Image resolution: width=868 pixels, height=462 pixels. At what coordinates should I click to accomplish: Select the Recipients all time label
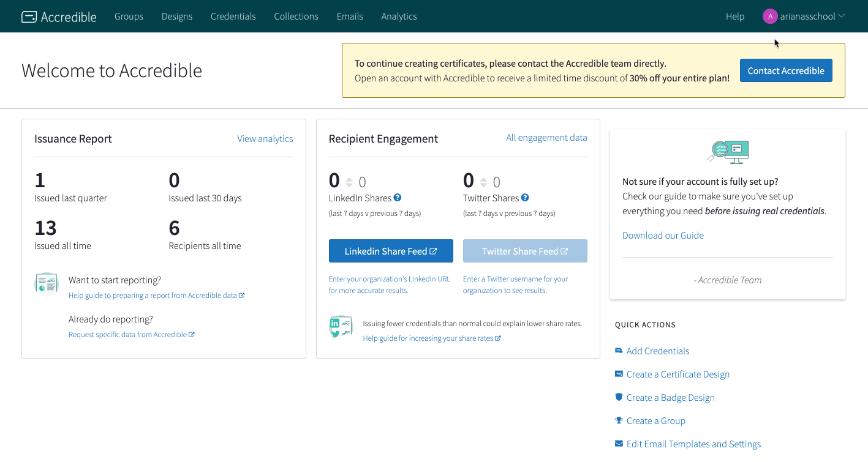click(x=205, y=246)
